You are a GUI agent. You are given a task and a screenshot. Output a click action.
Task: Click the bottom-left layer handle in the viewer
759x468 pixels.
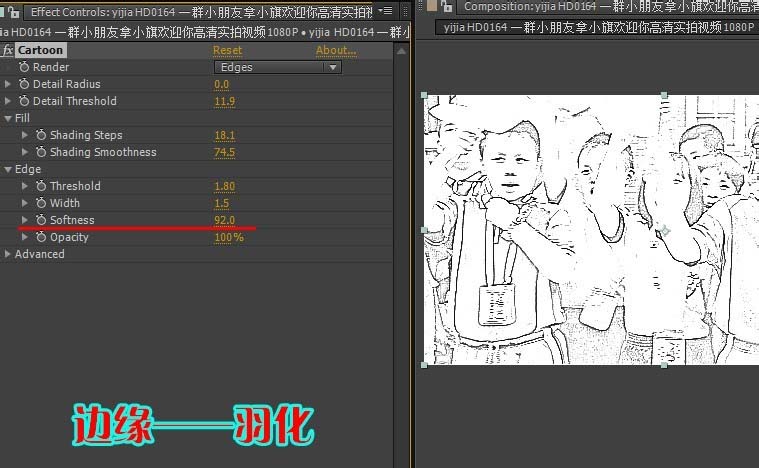tap(424, 365)
